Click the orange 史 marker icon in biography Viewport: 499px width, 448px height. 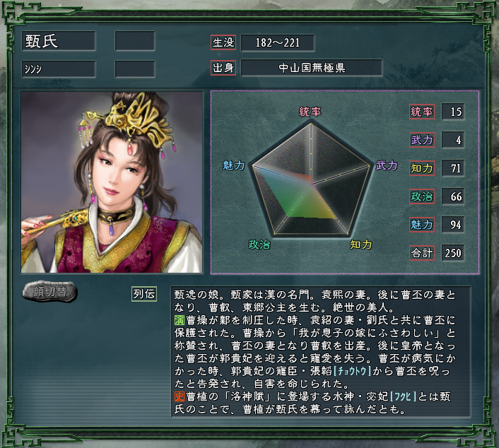point(180,396)
